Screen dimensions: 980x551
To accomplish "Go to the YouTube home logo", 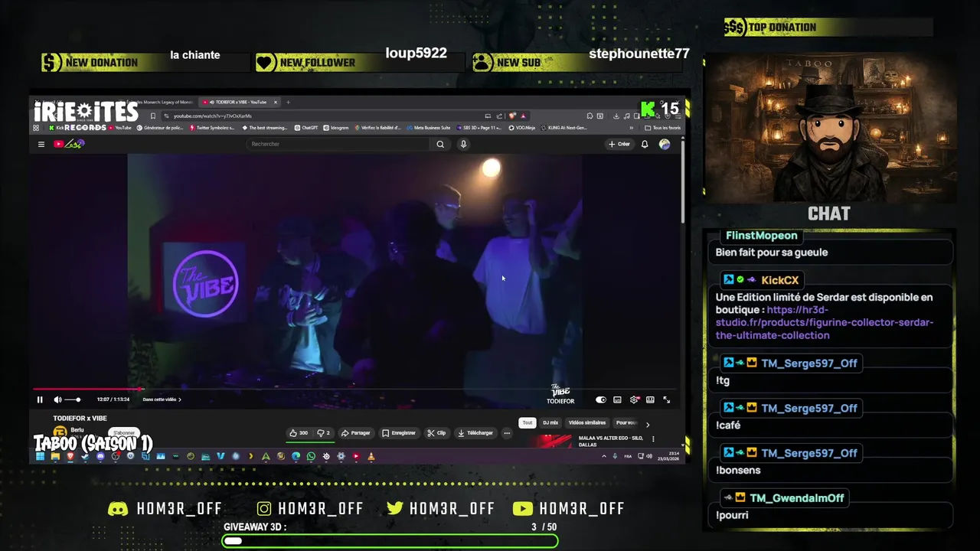I will point(68,144).
